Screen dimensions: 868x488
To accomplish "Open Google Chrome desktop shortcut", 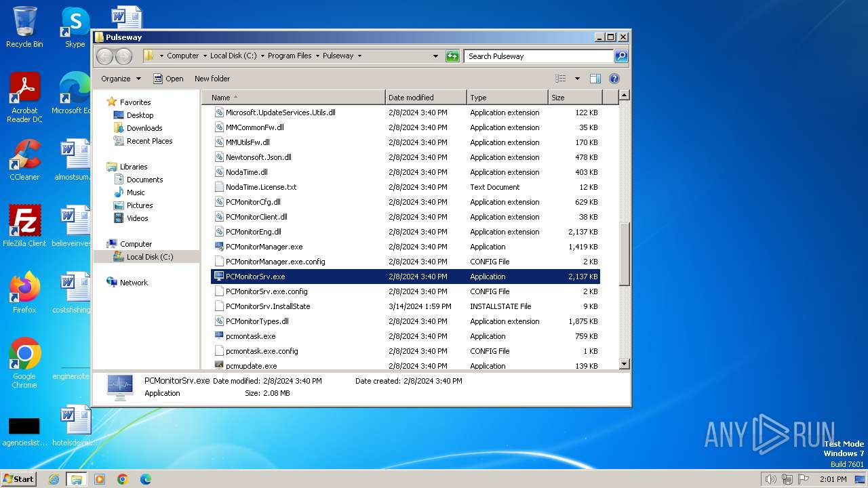I will pos(24,363).
